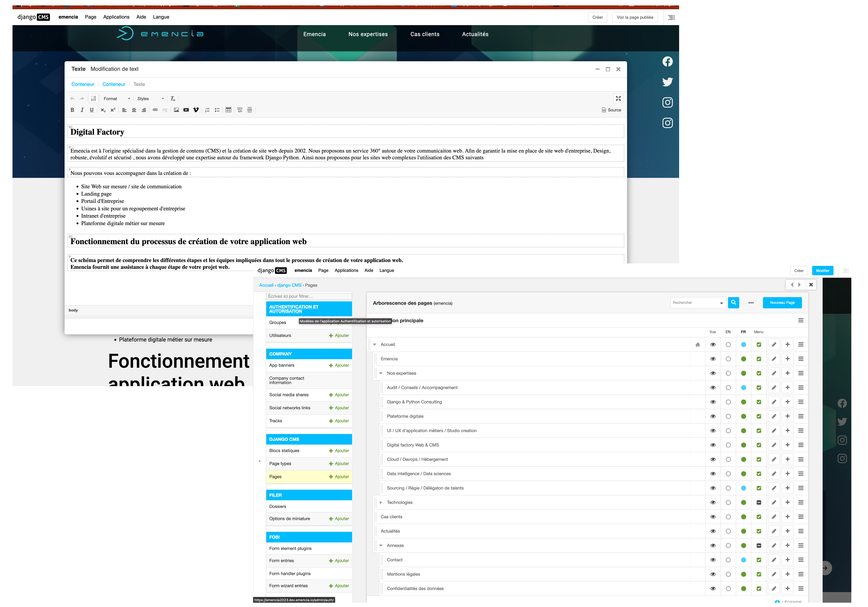Click the FR status dot for Emencia page
Image resolution: width=868 pixels, height=607 pixels.
(744, 359)
